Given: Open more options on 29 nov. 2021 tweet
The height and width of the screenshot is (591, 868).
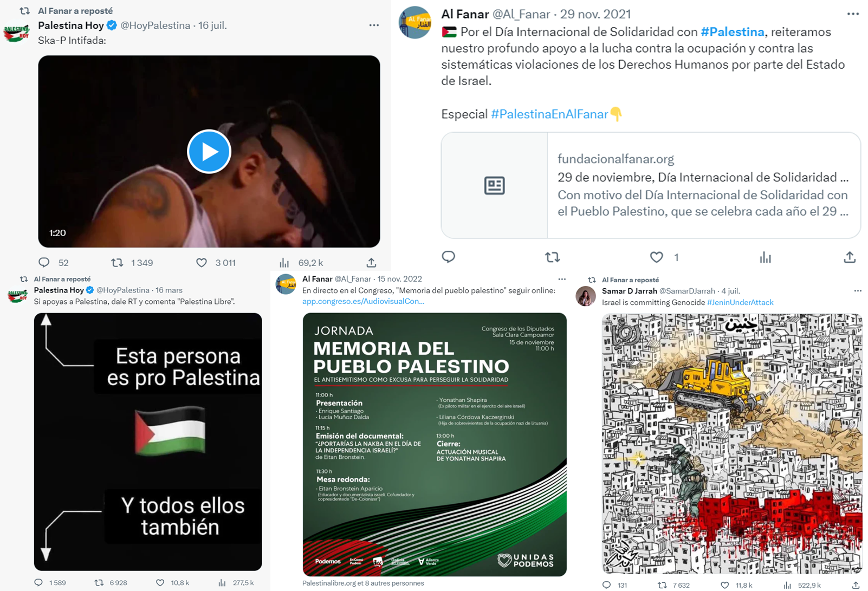Looking at the screenshot, I should point(853,14).
